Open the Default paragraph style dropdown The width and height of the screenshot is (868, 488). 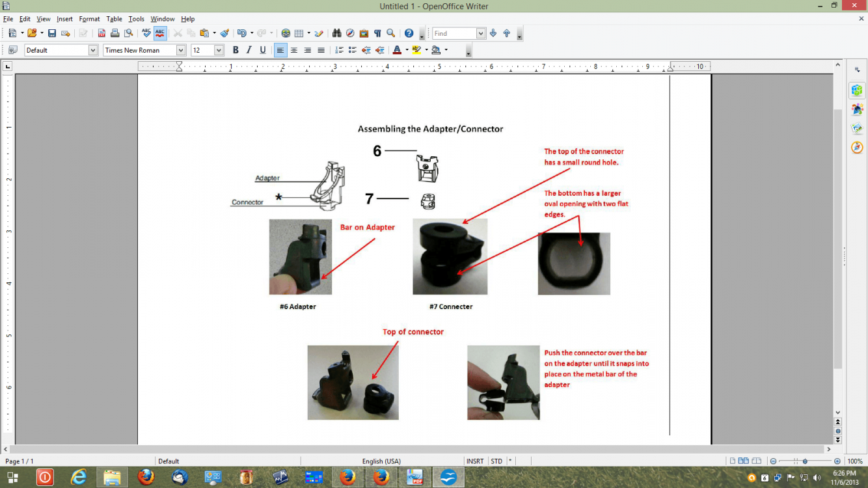coord(92,50)
